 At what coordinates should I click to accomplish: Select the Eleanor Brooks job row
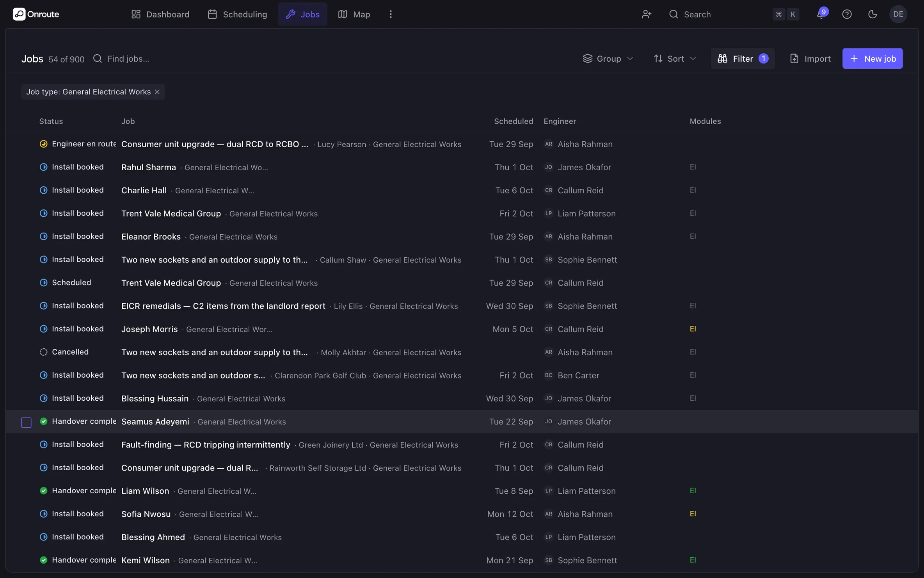coord(462,236)
